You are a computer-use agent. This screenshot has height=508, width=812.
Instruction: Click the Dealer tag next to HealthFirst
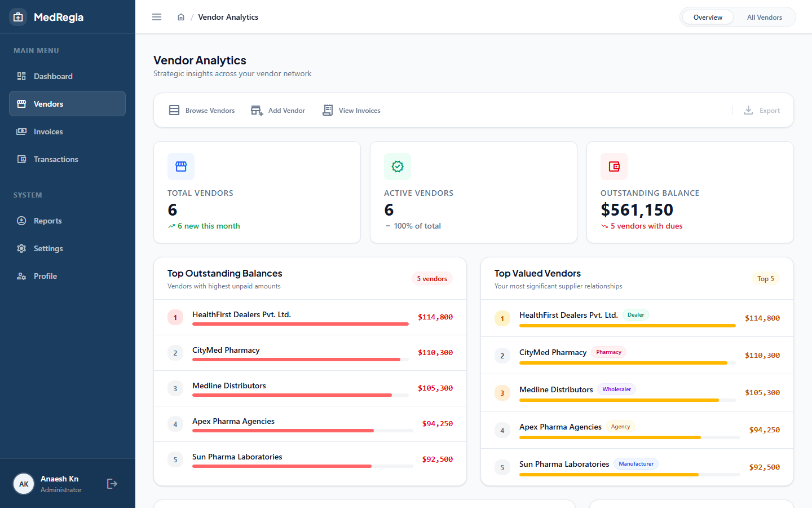[x=636, y=315]
